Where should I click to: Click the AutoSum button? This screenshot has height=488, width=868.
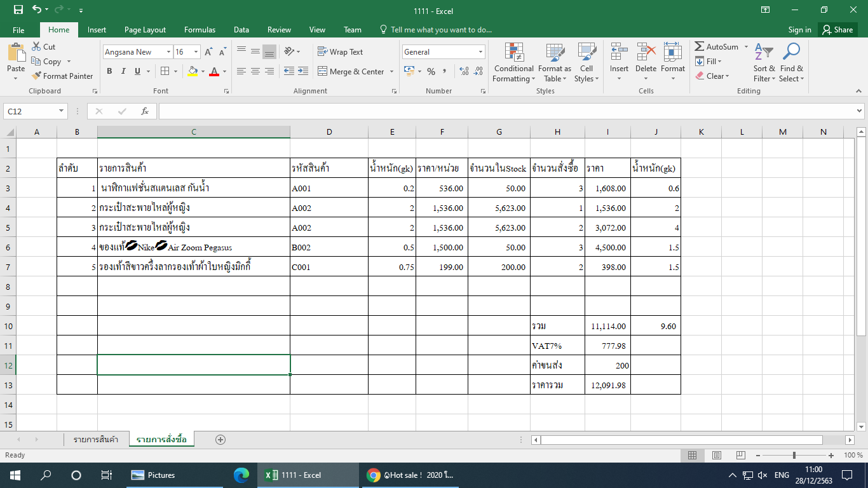(716, 47)
